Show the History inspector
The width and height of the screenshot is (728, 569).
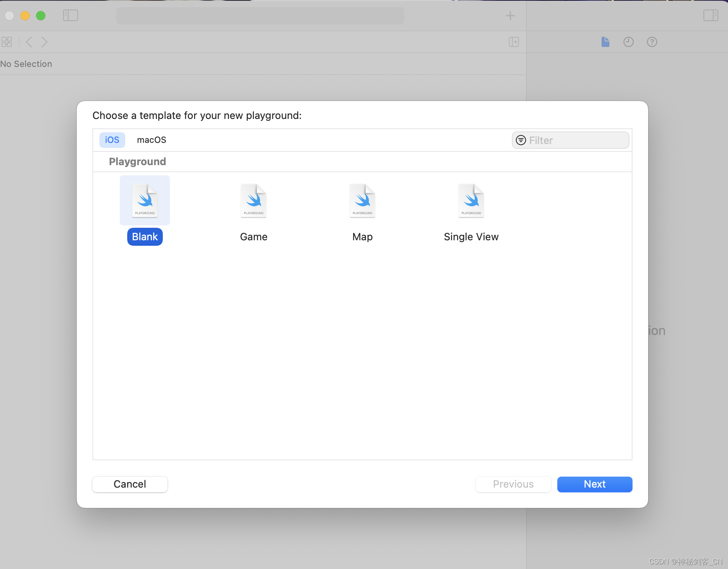tap(629, 42)
